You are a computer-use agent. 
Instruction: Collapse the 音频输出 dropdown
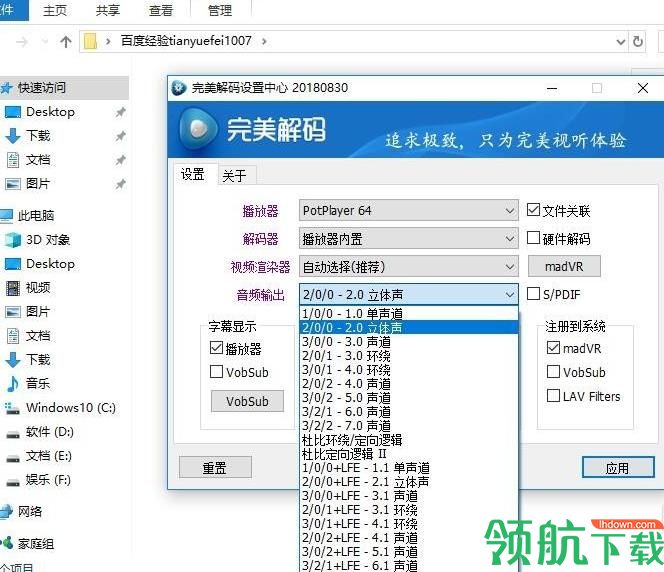(409, 295)
